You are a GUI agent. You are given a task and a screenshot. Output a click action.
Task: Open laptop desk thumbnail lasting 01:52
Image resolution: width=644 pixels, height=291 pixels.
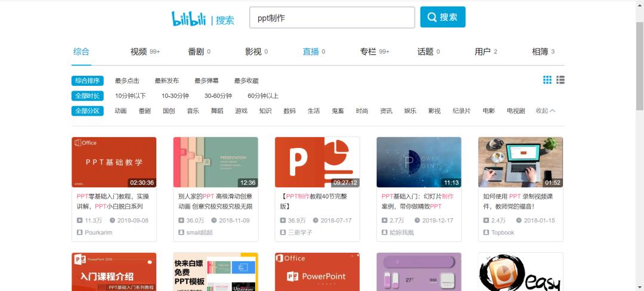(521, 162)
